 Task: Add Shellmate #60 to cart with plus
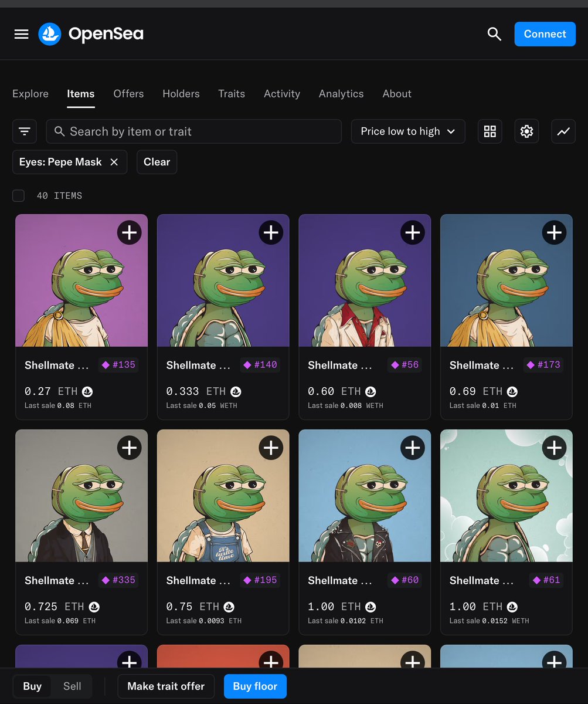pyautogui.click(x=413, y=448)
